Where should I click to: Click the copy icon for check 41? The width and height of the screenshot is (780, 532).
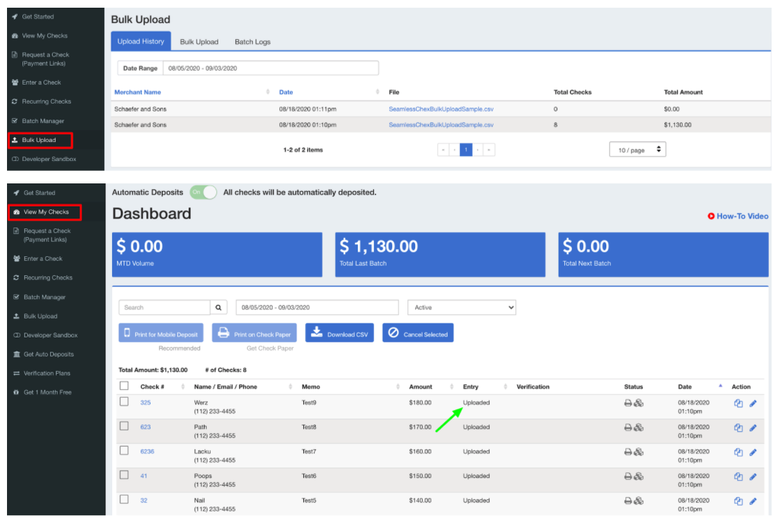click(x=738, y=477)
